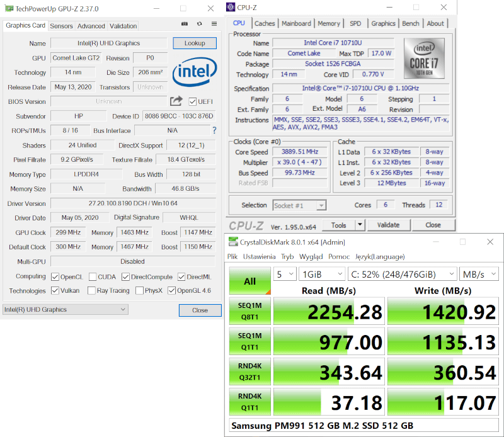
Task: Open the GPU-Z hamburger settings menu
Action: coord(214,24)
